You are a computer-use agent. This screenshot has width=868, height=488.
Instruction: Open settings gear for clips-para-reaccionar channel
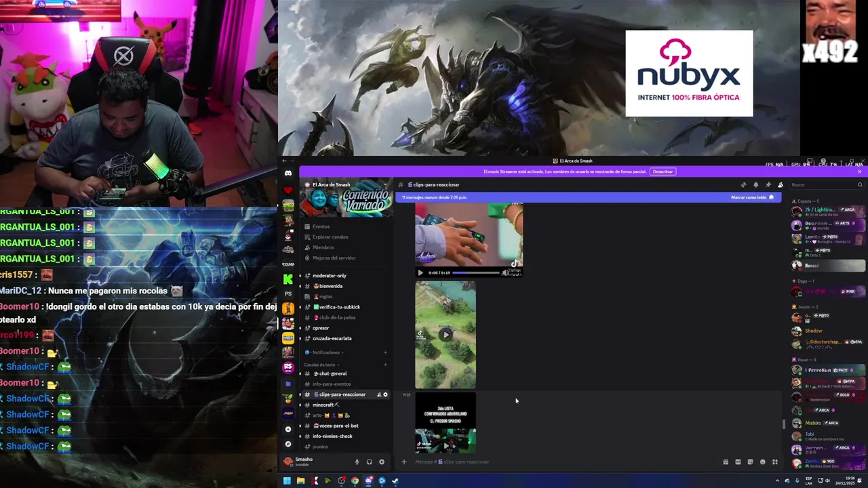[386, 394]
